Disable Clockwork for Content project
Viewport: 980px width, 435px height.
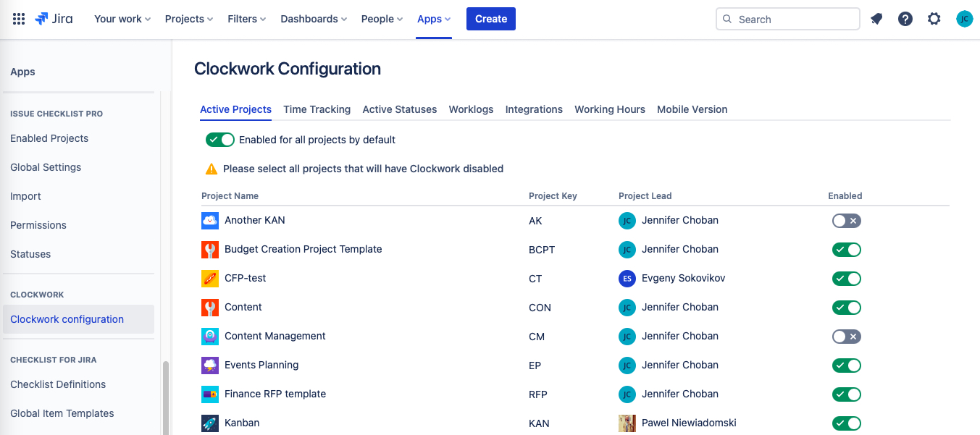click(x=847, y=308)
